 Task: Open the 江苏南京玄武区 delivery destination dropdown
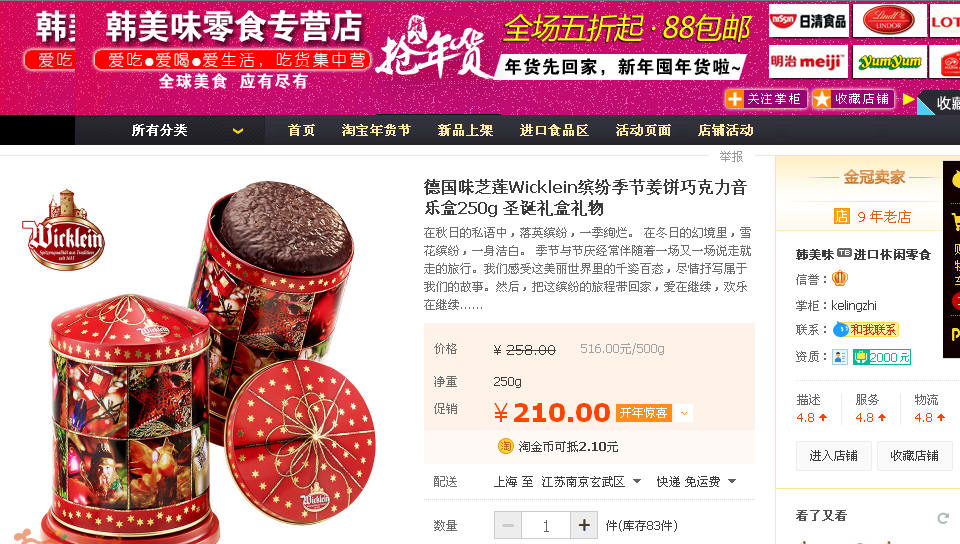tap(591, 482)
